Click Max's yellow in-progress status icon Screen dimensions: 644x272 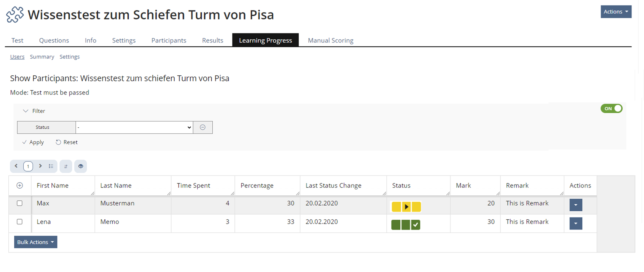(x=406, y=207)
